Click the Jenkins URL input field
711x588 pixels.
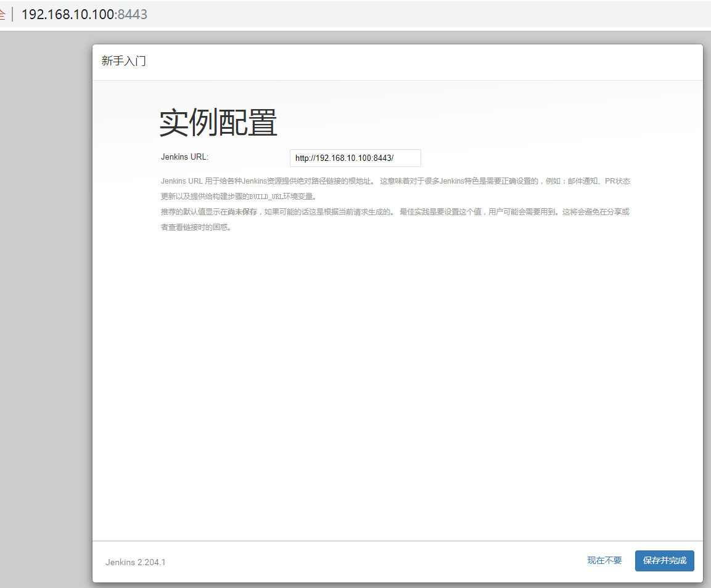click(355, 158)
